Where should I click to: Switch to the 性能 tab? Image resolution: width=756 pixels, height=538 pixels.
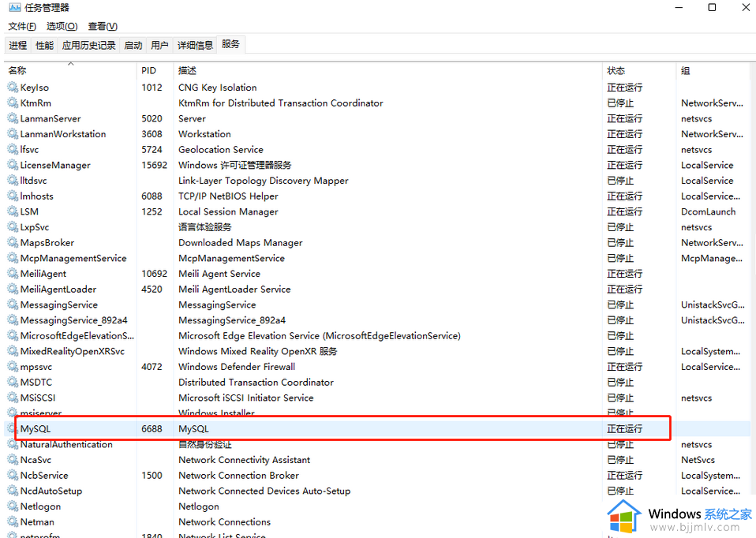point(44,45)
